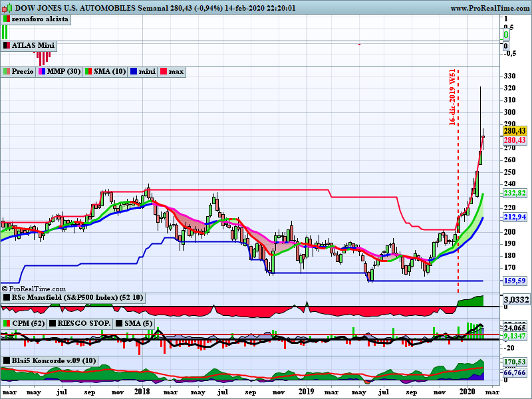Select the CPM (52) indicator label

pos(29,324)
